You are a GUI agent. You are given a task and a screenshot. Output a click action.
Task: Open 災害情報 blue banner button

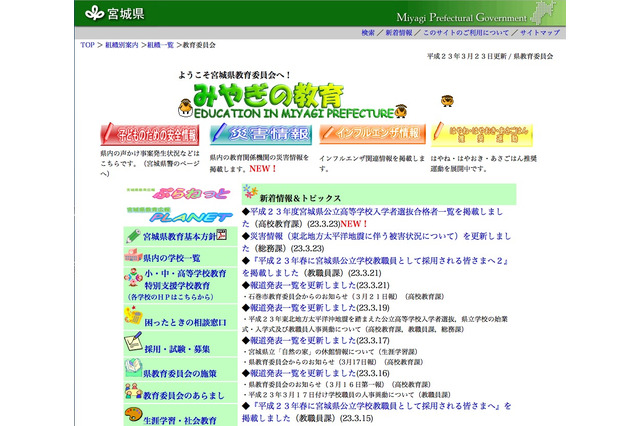260,134
